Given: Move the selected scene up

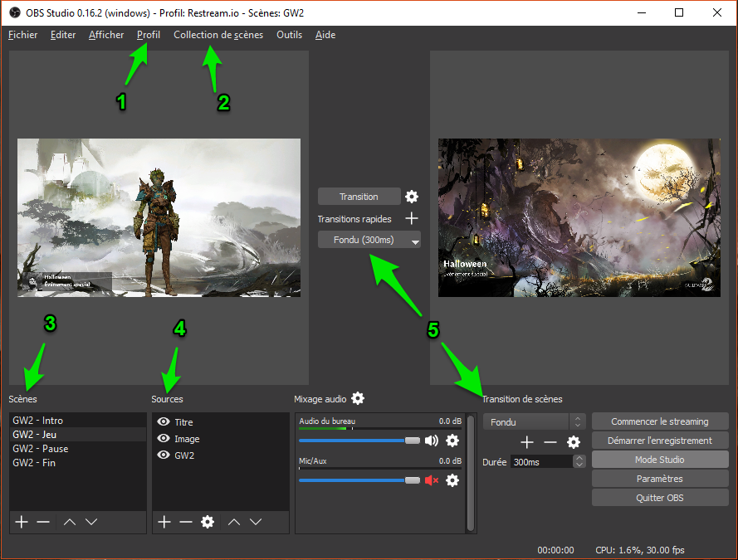Looking at the screenshot, I should pyautogui.click(x=70, y=522).
